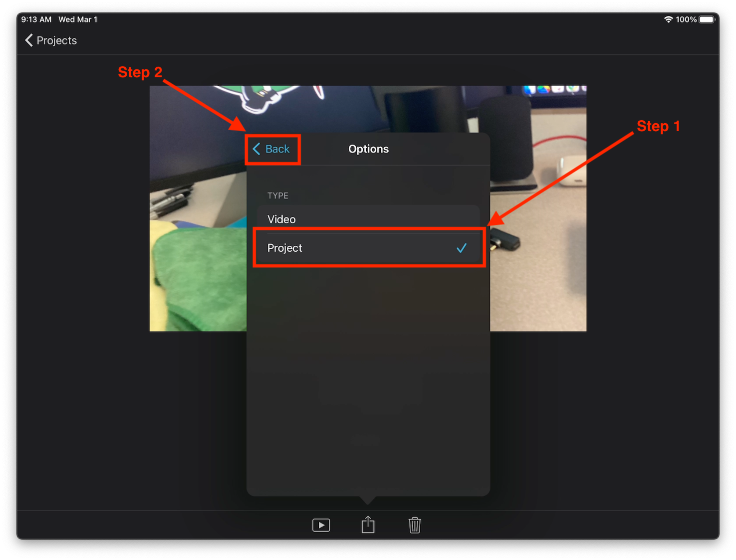Tap the share icon in bottom toolbar
The image size is (736, 560).
(x=368, y=525)
